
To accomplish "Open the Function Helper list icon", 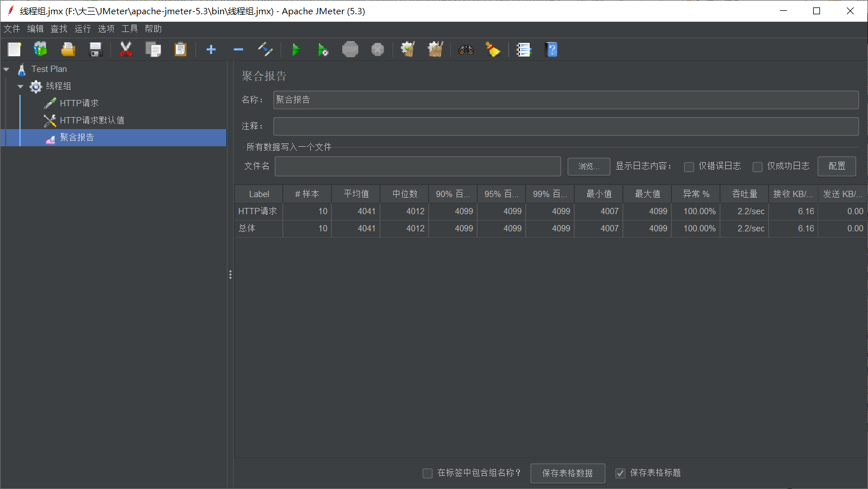I will pyautogui.click(x=523, y=50).
